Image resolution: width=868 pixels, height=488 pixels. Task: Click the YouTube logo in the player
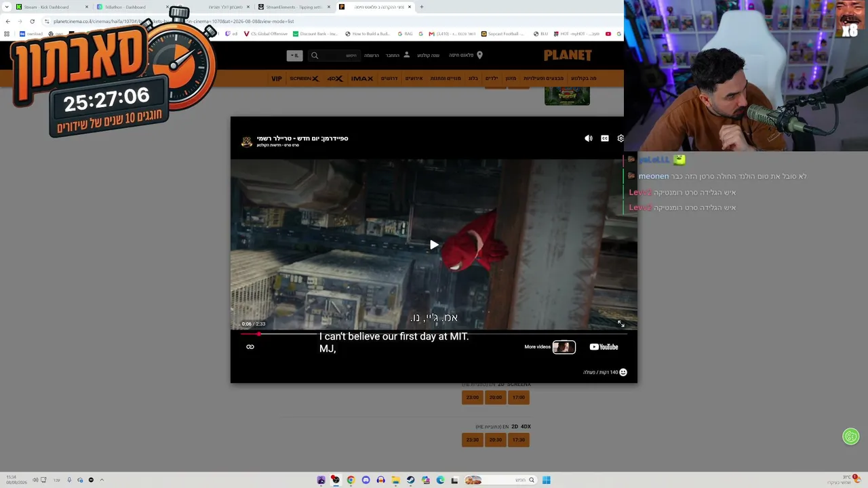point(604,347)
